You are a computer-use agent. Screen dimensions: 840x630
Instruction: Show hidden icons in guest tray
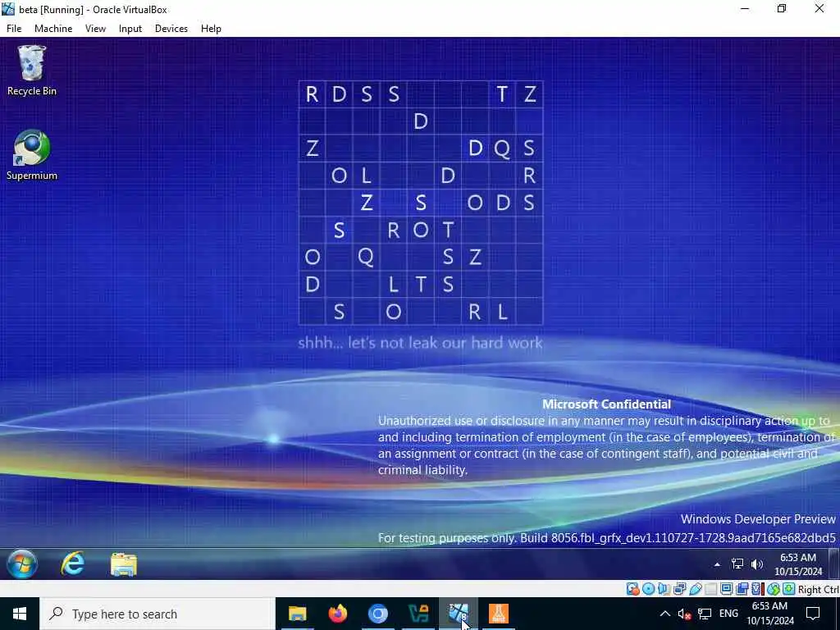(717, 564)
